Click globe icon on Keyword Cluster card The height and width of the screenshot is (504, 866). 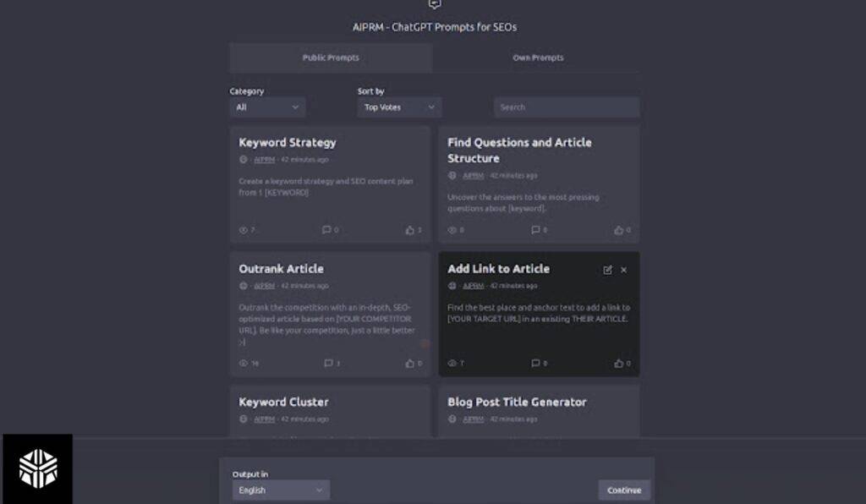(243, 419)
